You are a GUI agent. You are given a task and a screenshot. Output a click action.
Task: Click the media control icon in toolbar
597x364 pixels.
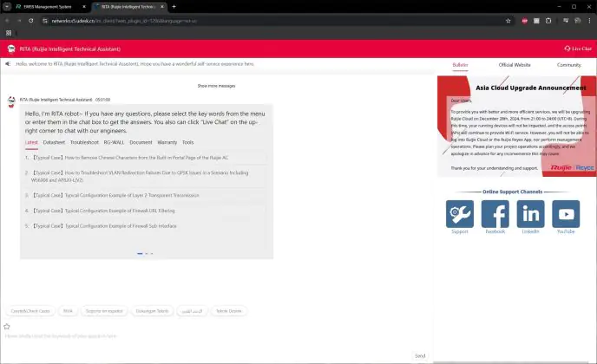pyautogui.click(x=566, y=21)
